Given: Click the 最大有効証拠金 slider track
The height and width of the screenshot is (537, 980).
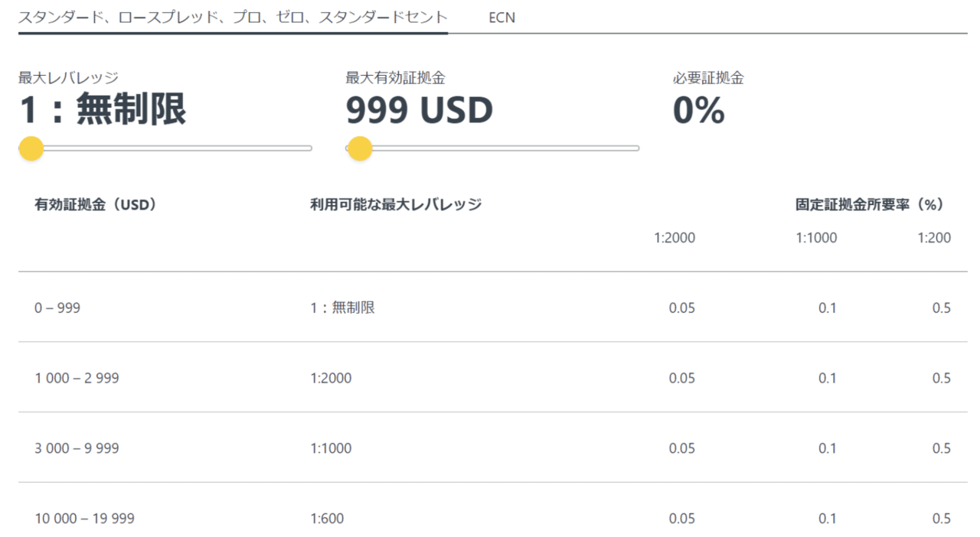Looking at the screenshot, I should 492,148.
